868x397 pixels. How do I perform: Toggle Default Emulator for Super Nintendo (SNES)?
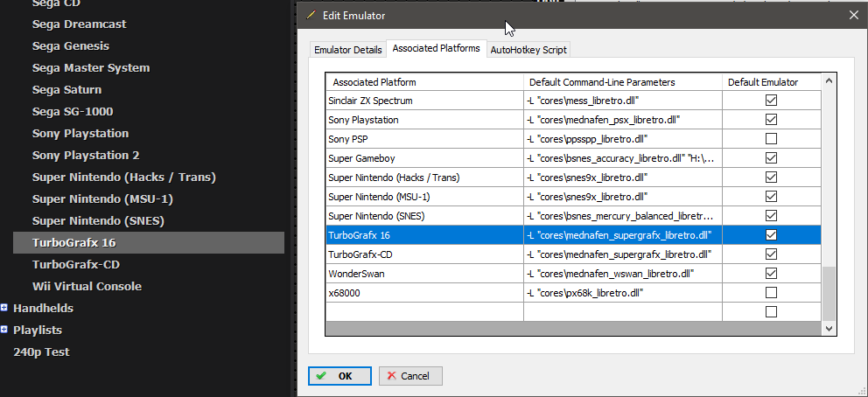pyautogui.click(x=771, y=216)
